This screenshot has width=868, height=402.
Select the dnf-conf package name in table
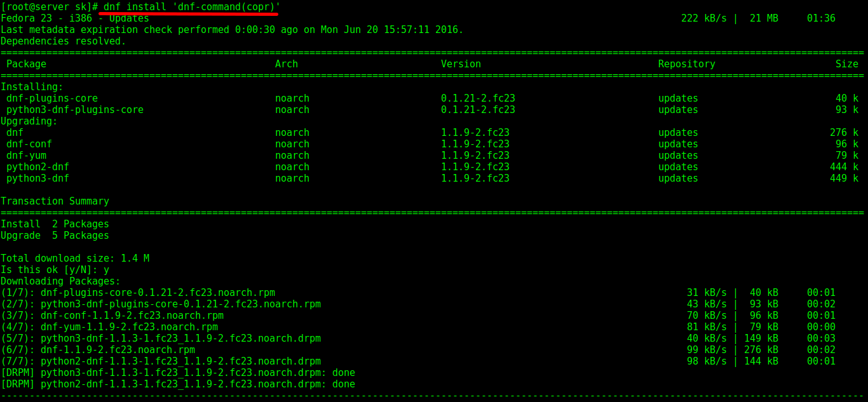pyautogui.click(x=29, y=144)
